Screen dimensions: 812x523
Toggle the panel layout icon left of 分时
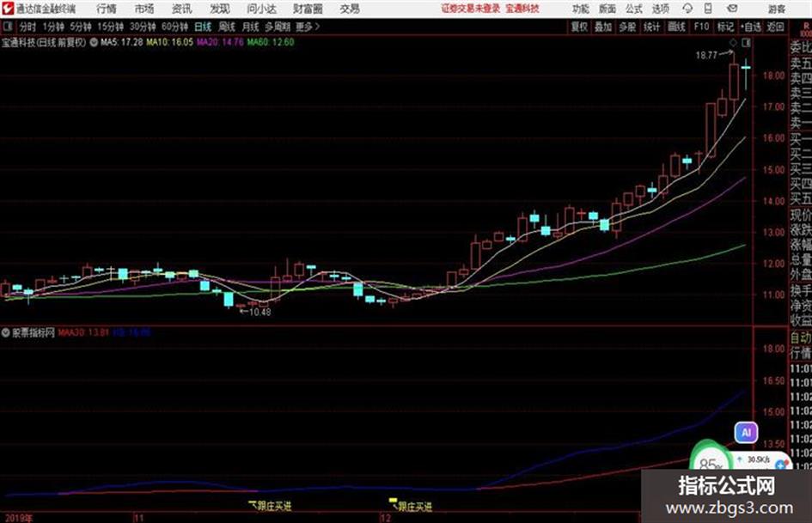tap(7, 27)
